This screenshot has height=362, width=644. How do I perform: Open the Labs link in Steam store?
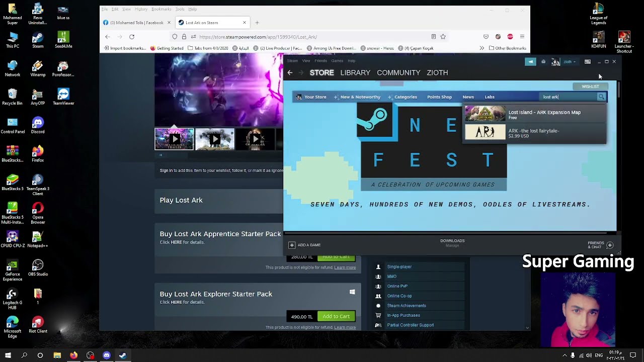[490, 97]
